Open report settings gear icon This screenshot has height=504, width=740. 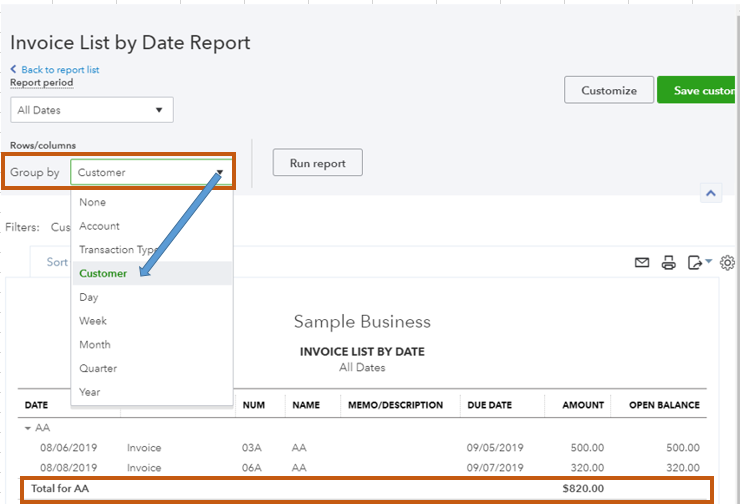(727, 263)
